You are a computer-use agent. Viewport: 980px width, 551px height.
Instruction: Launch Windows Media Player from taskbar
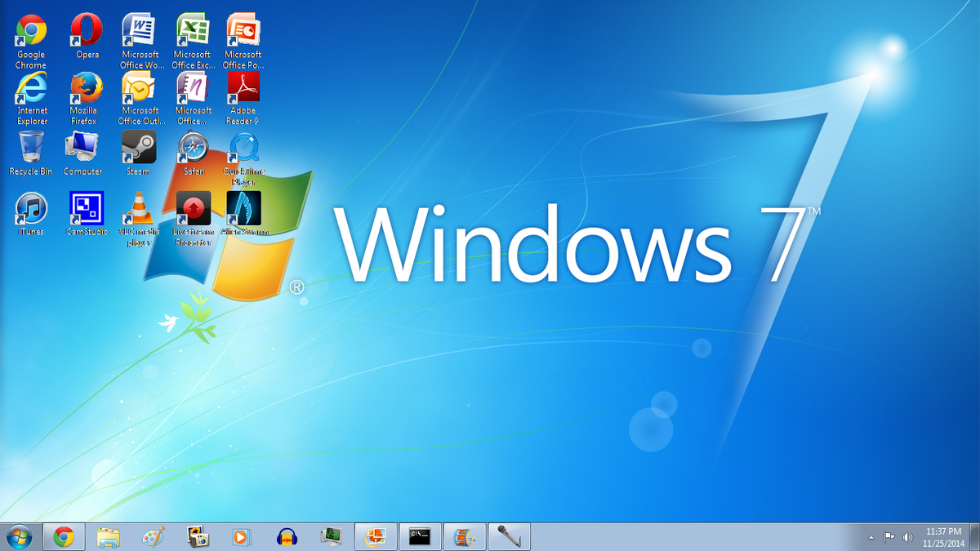[241, 536]
